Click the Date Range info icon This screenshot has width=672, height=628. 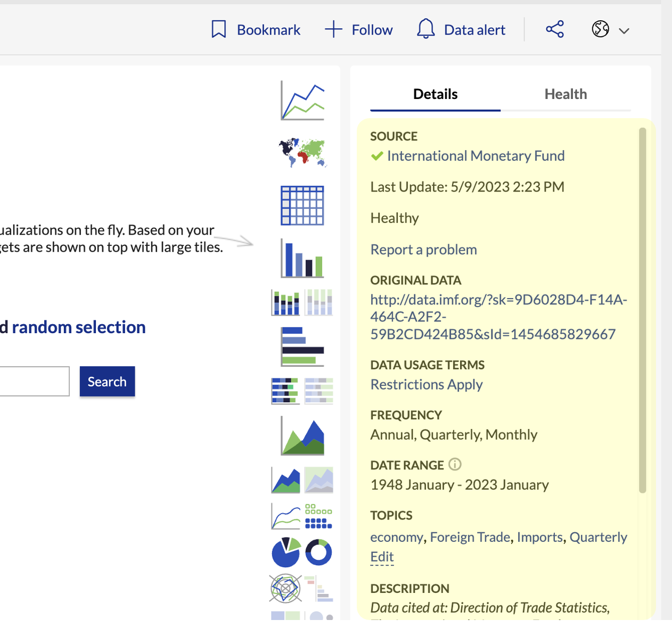tap(455, 464)
